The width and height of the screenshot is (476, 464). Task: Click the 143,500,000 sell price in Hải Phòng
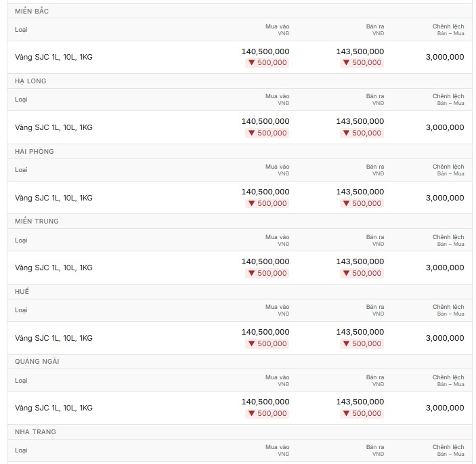click(x=360, y=192)
